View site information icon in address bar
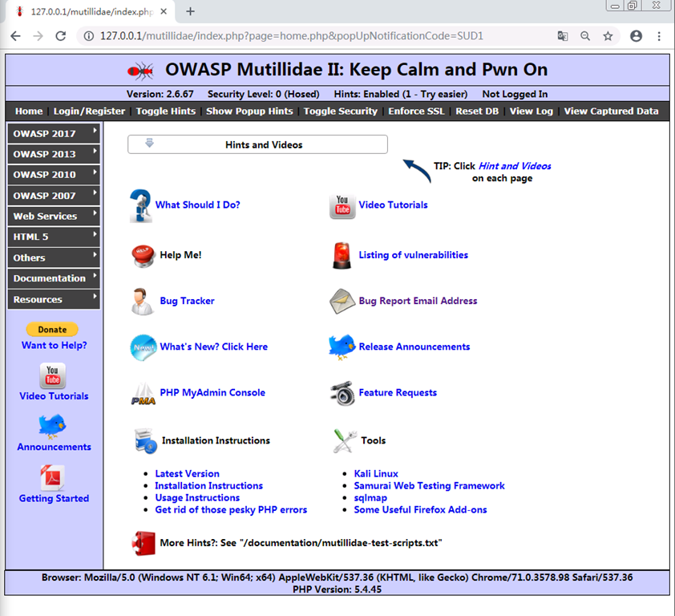 coord(89,36)
